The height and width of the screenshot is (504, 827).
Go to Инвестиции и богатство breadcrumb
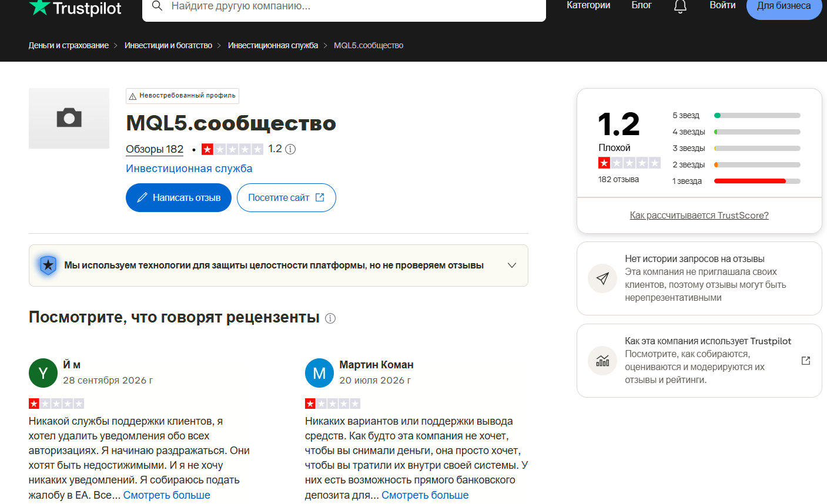click(x=168, y=45)
